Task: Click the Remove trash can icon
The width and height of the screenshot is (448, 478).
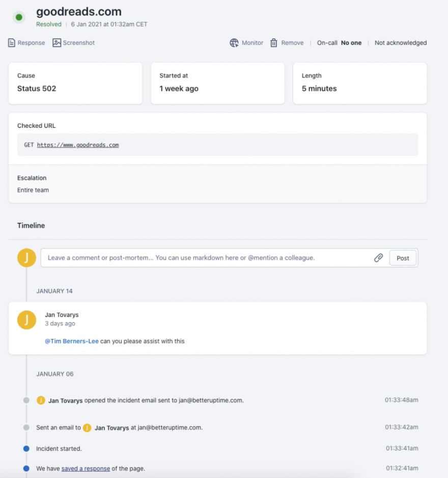Action: [274, 43]
